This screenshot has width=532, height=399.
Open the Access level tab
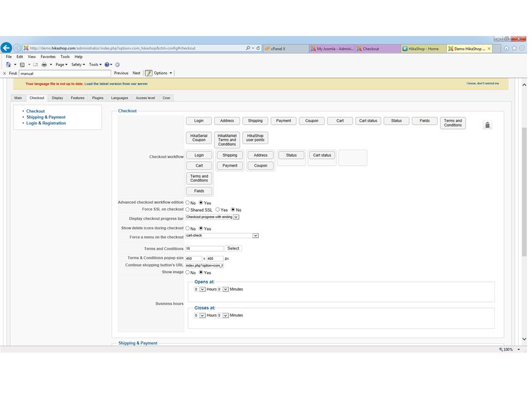(x=145, y=98)
